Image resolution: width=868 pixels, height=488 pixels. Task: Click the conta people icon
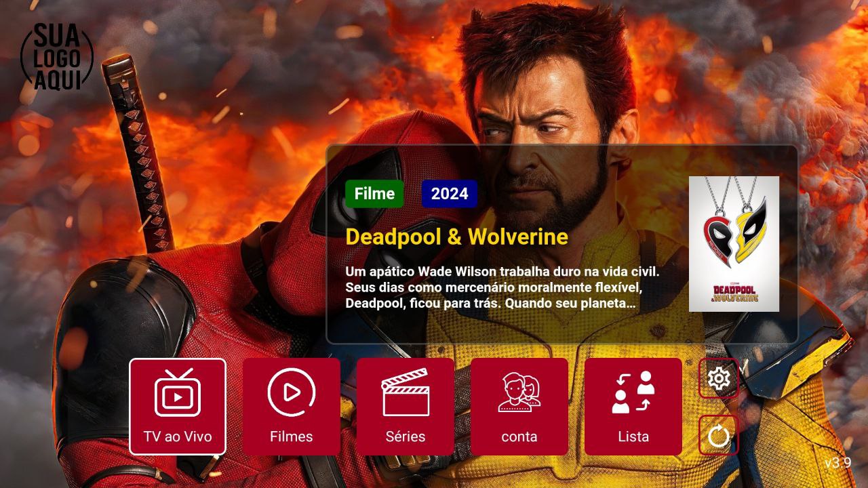519,392
